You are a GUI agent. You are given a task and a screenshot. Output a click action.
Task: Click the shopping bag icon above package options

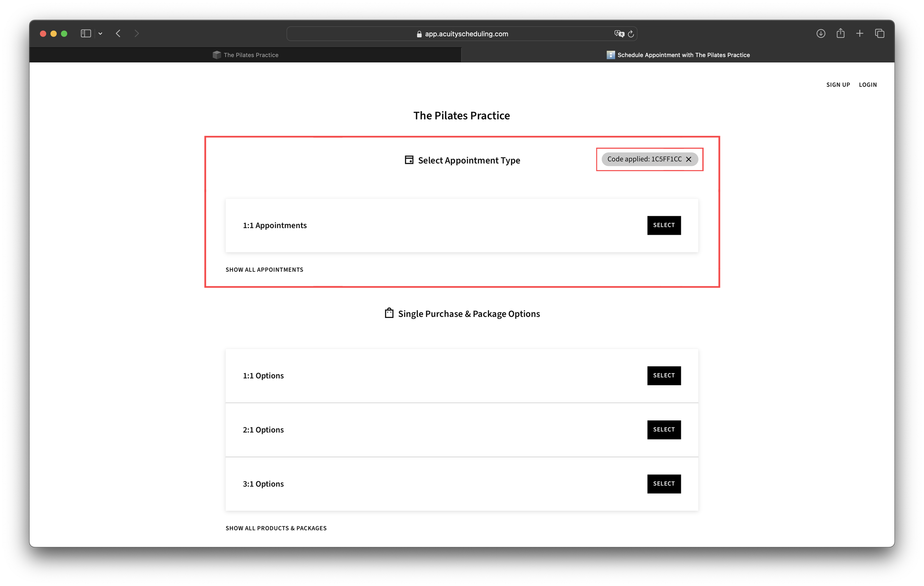(x=389, y=313)
